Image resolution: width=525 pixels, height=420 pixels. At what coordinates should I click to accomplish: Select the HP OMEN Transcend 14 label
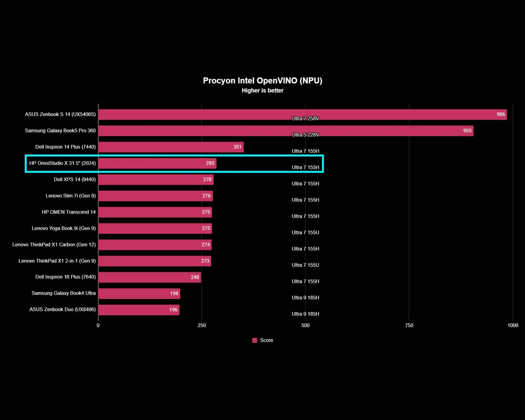[x=69, y=212]
